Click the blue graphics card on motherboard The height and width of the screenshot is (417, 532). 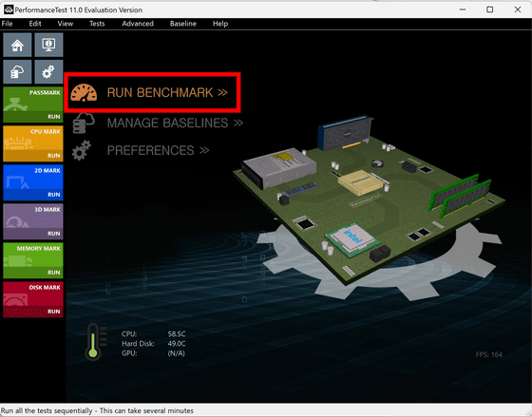click(345, 132)
